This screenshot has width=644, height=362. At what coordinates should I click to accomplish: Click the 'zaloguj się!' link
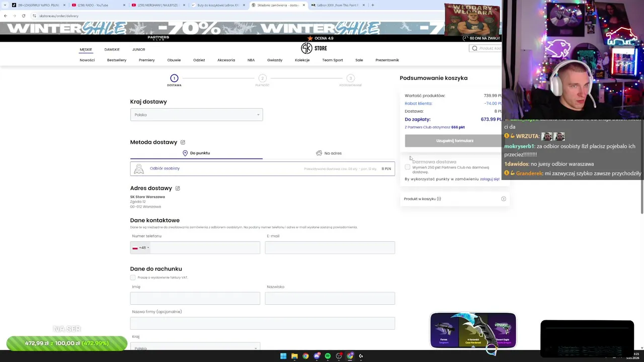pos(490,179)
